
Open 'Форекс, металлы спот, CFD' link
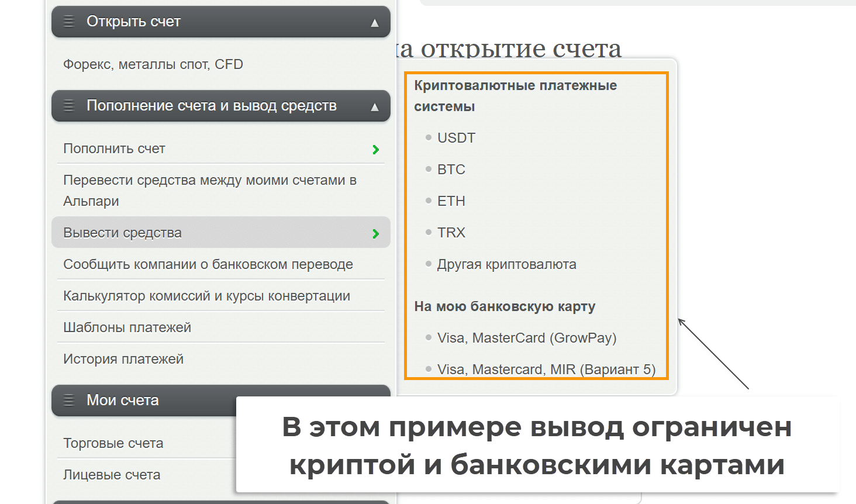[153, 64]
